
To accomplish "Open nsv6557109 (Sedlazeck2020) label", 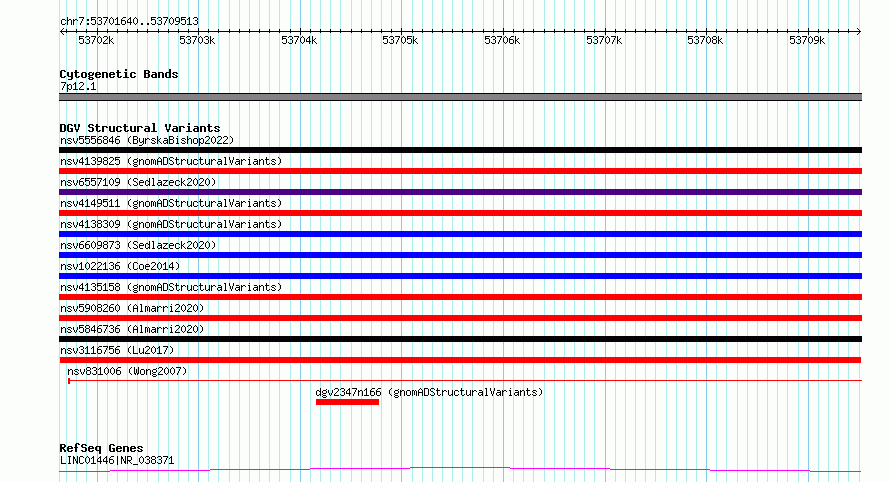I will tap(138, 182).
